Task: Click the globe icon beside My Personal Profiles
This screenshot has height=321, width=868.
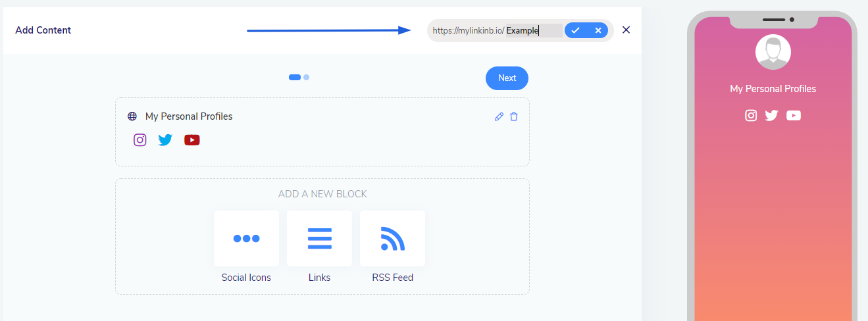Action: (132, 116)
